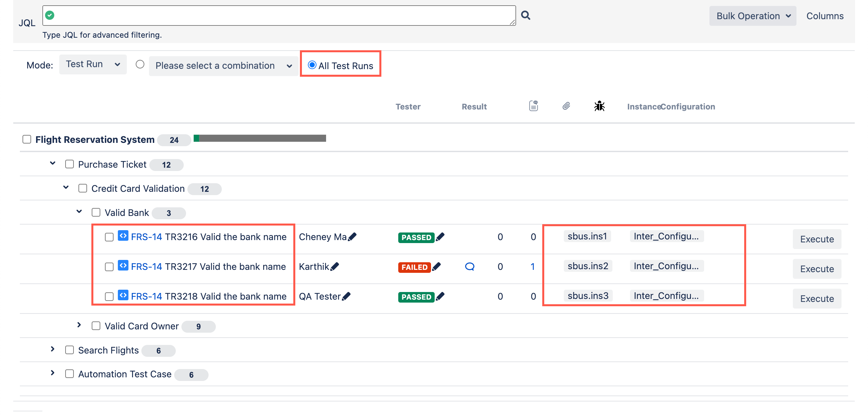Tick checkbox for TR3216 test run
Screen dimensions: 868x418
click(x=109, y=237)
